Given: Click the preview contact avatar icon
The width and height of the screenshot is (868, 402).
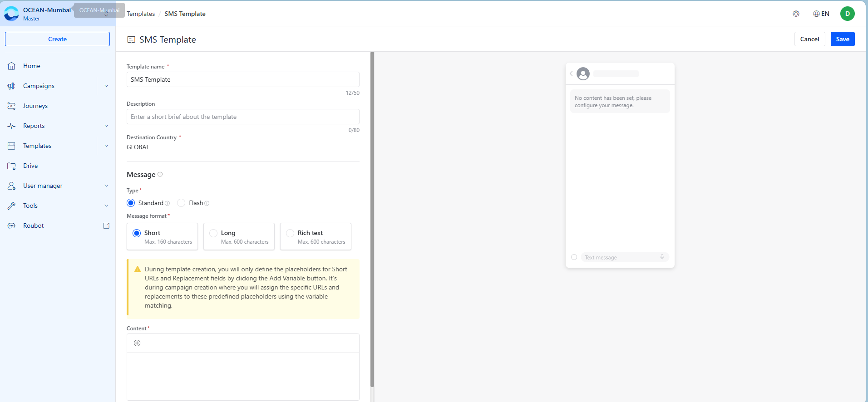Looking at the screenshot, I should (583, 74).
